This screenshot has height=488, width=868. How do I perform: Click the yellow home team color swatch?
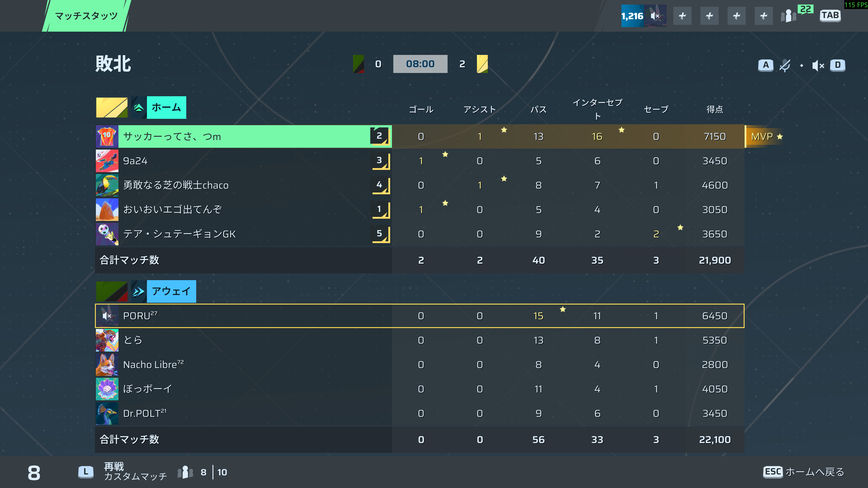[x=111, y=108]
